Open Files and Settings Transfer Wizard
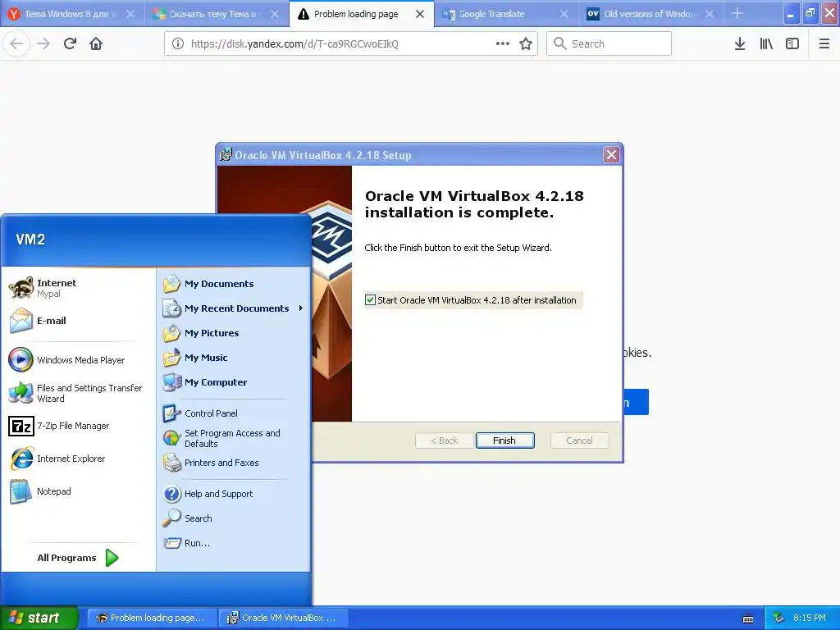 click(78, 393)
